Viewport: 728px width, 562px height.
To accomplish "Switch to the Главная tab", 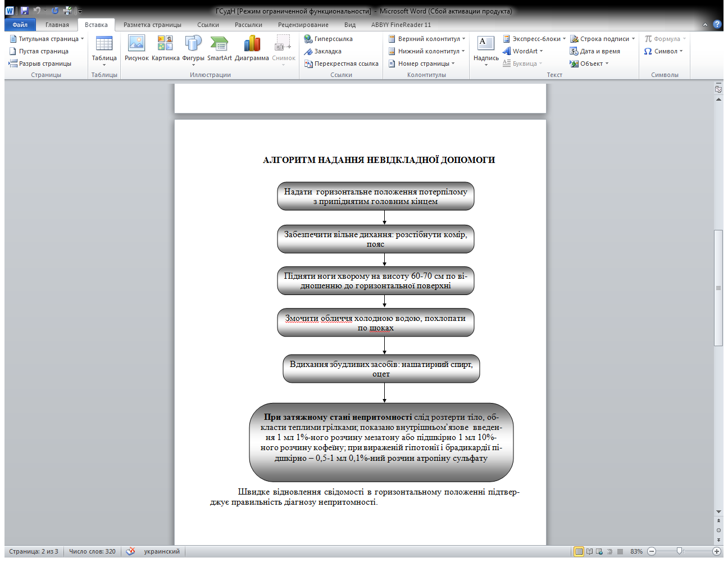I will 57,25.
